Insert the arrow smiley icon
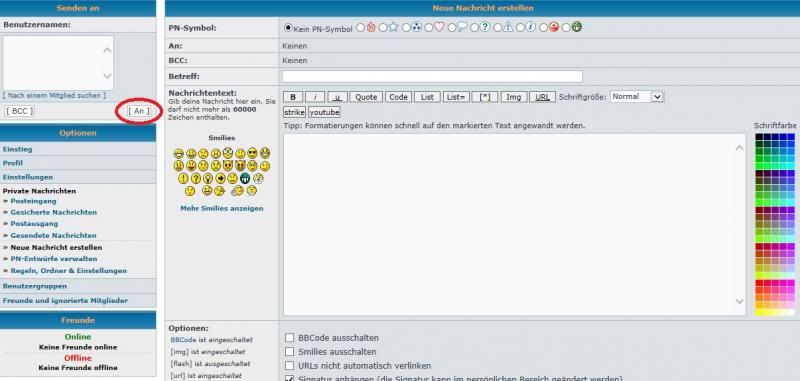 (220, 178)
